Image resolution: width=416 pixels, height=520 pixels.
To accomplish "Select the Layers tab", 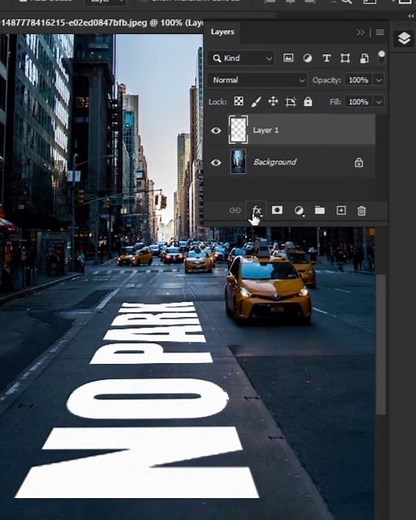I will click(222, 32).
